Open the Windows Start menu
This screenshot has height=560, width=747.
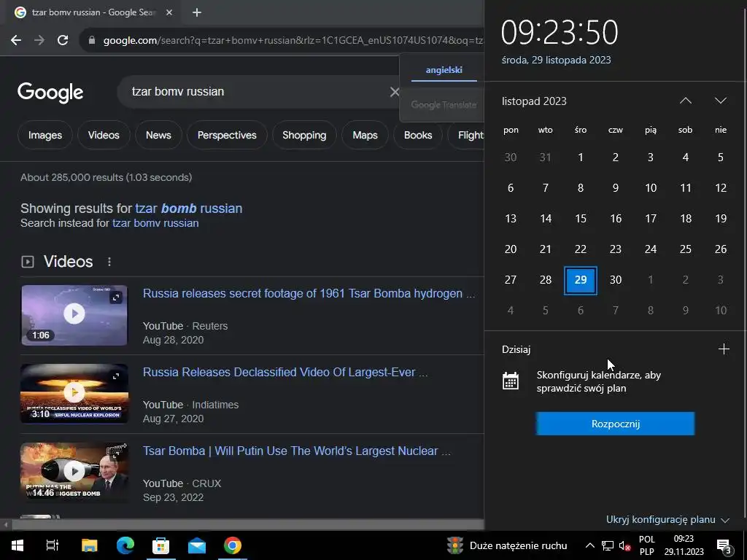click(18, 545)
